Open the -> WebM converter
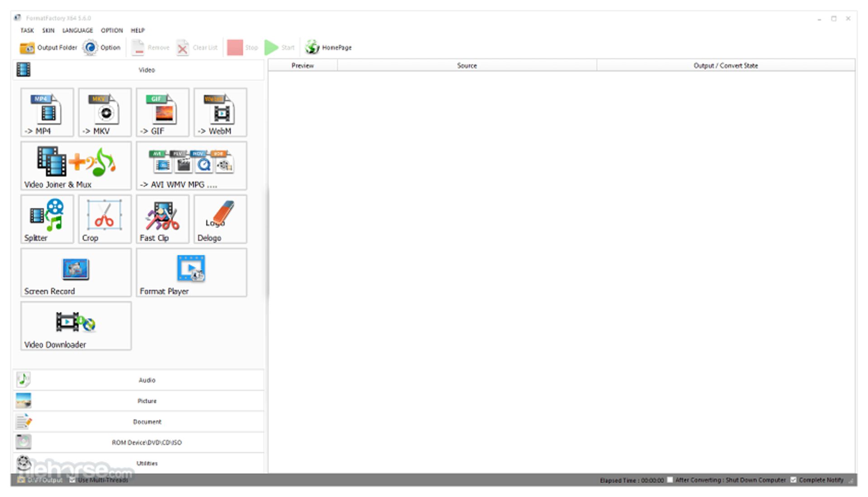The height and width of the screenshot is (497, 868). click(x=221, y=112)
